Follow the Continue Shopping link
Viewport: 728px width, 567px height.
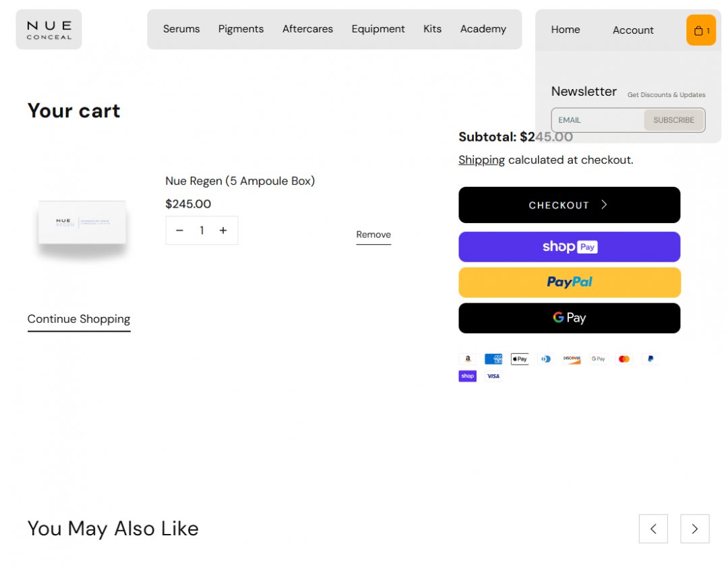click(79, 320)
